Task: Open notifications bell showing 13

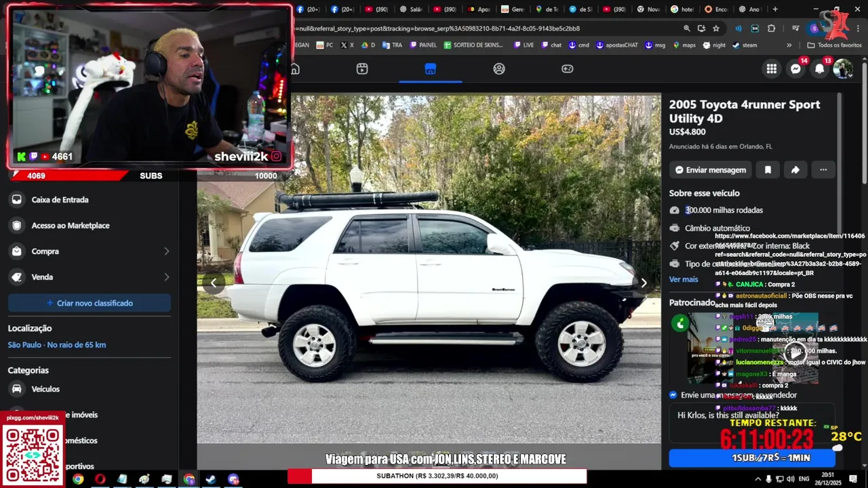Action: tap(819, 68)
